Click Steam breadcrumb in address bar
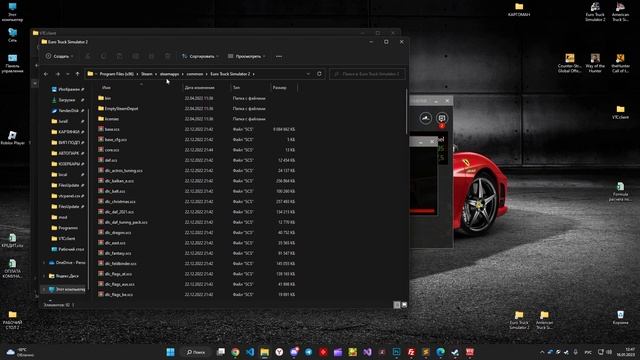The width and height of the screenshot is (640, 360). point(147,74)
